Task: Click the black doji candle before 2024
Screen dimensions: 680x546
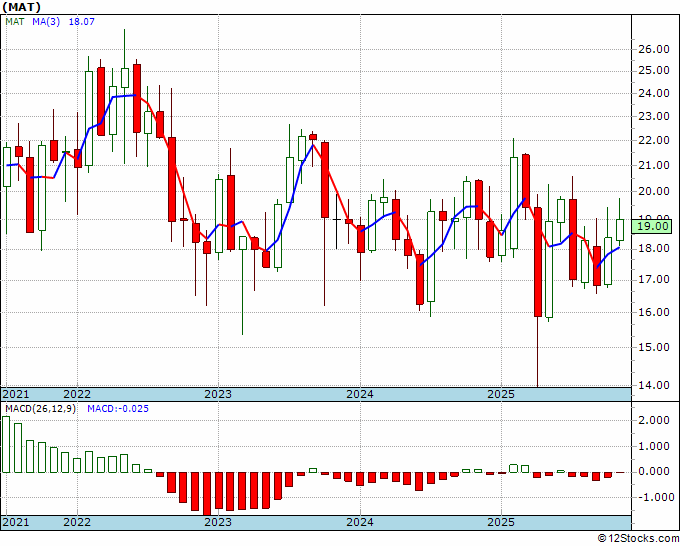Action: [337, 220]
